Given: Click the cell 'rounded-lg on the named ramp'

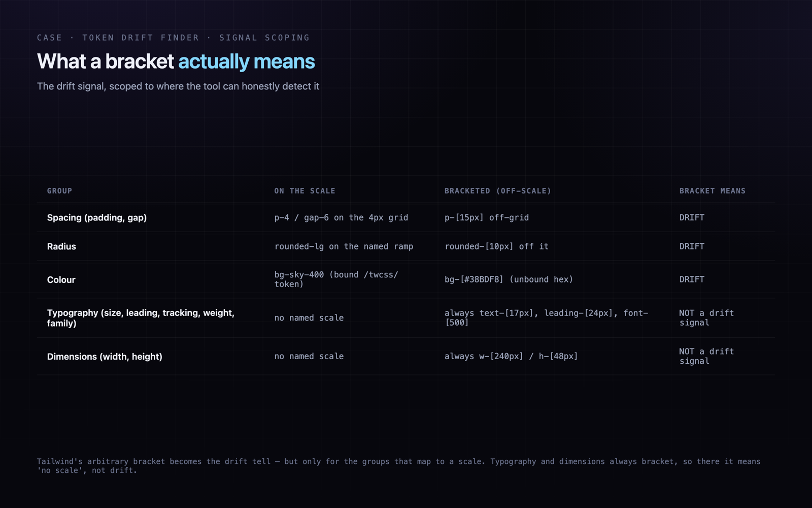Looking at the screenshot, I should click(x=344, y=246).
